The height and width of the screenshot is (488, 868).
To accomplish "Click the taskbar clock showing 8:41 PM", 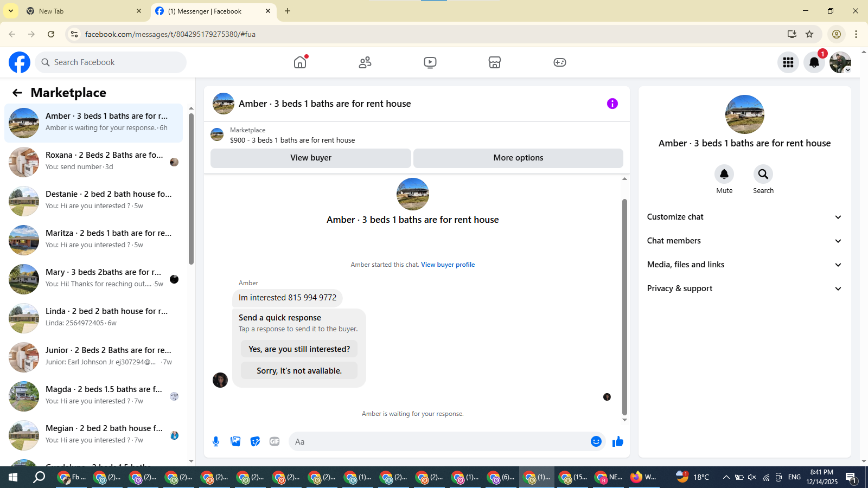I will click(x=821, y=477).
